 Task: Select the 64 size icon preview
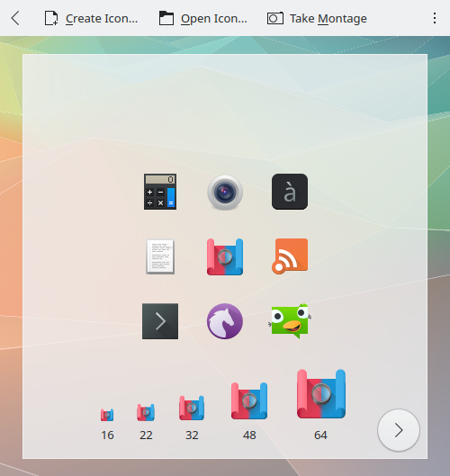(321, 394)
